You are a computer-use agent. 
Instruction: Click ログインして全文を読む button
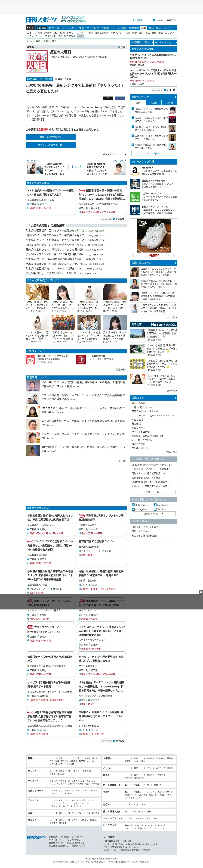(51, 145)
